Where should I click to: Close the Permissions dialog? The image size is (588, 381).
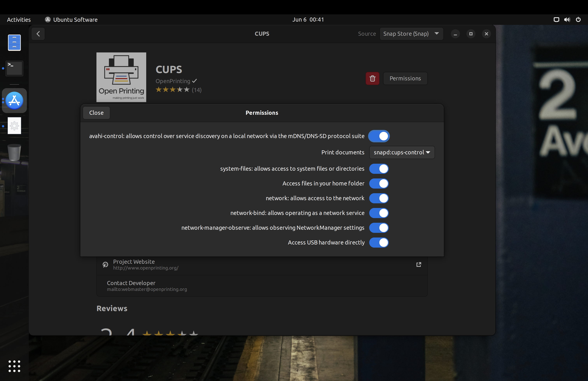click(x=96, y=113)
